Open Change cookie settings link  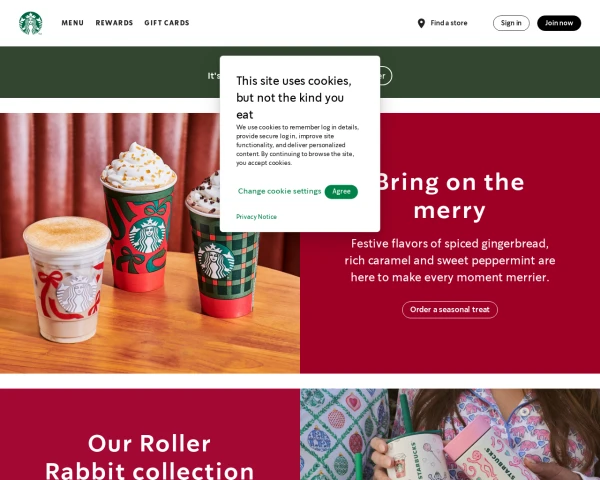pyautogui.click(x=279, y=191)
